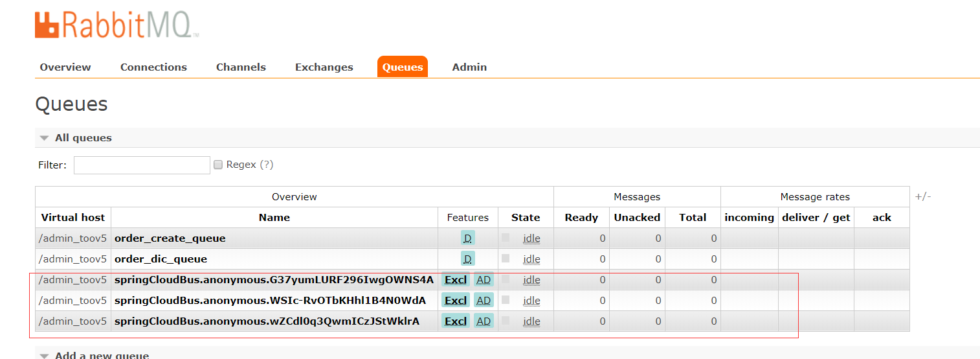Viewport: 980px width, 359px height.
Task: Click the Excl badge on the wZCdl0q3QwmICzJStWklrA row
Action: click(x=456, y=321)
